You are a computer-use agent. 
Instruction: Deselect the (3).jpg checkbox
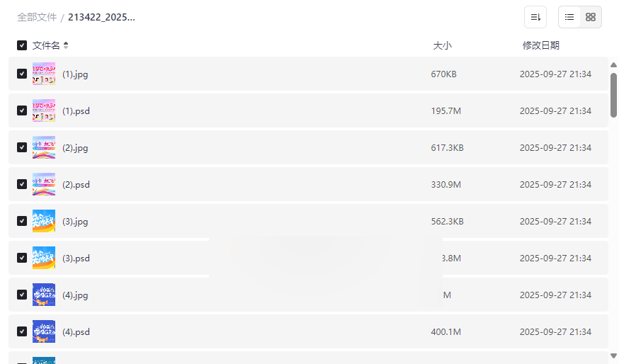pos(22,221)
